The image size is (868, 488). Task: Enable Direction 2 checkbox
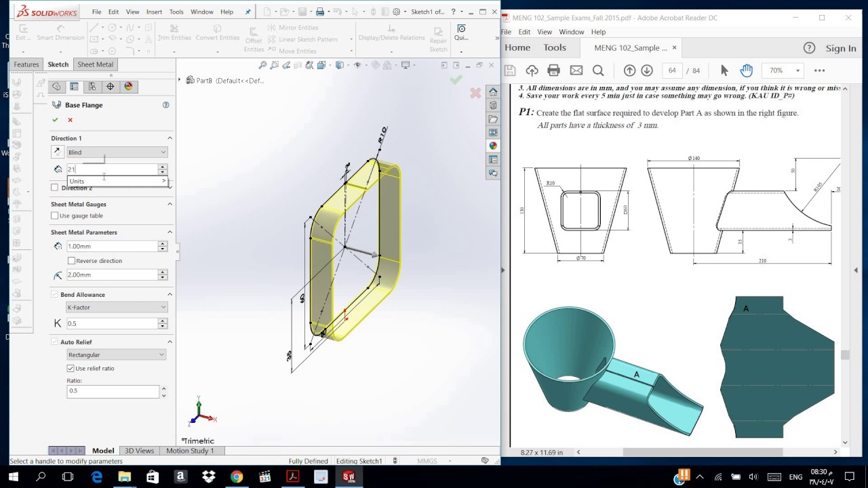(54, 187)
